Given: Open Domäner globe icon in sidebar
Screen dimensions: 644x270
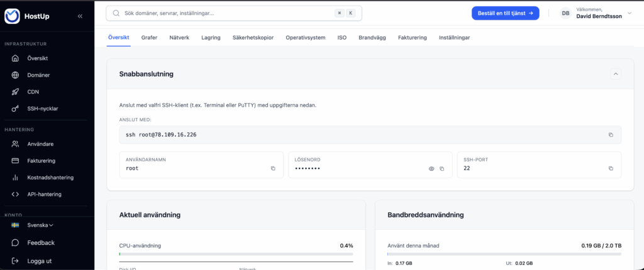Looking at the screenshot, I should (16, 75).
